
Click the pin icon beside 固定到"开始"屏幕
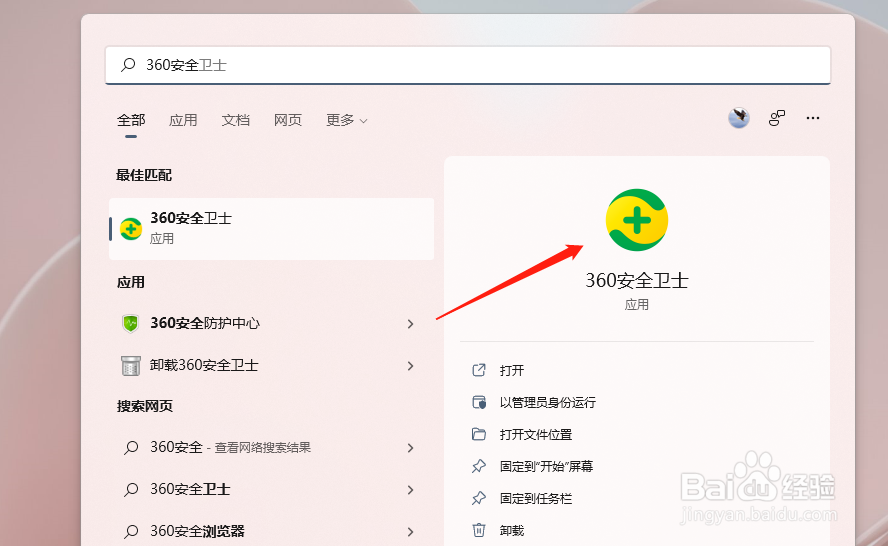point(479,467)
